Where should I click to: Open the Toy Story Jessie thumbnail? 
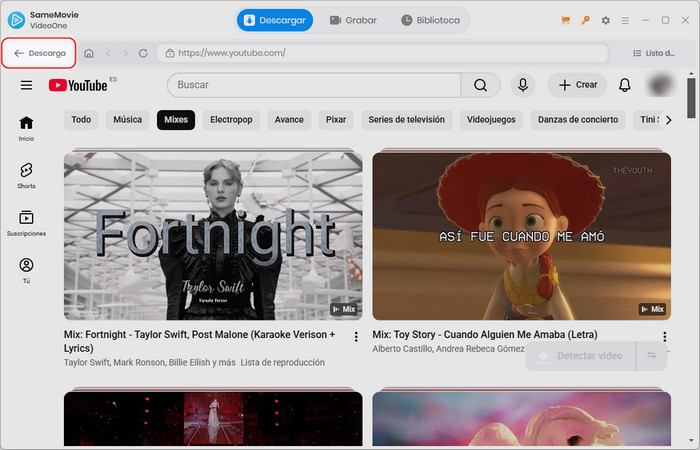[x=522, y=236]
